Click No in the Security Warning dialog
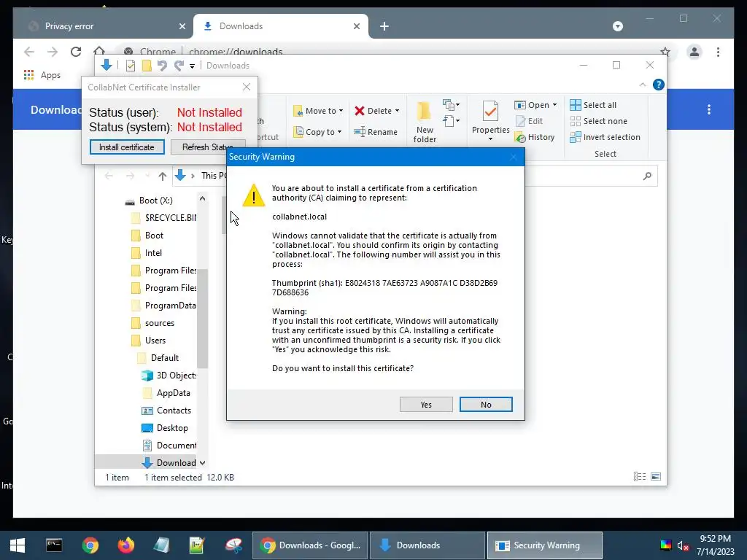Screen dimensions: 747x560 (x=485, y=404)
